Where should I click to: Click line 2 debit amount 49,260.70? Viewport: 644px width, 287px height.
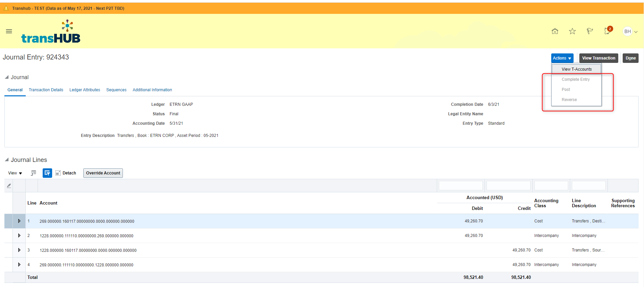[x=474, y=236]
